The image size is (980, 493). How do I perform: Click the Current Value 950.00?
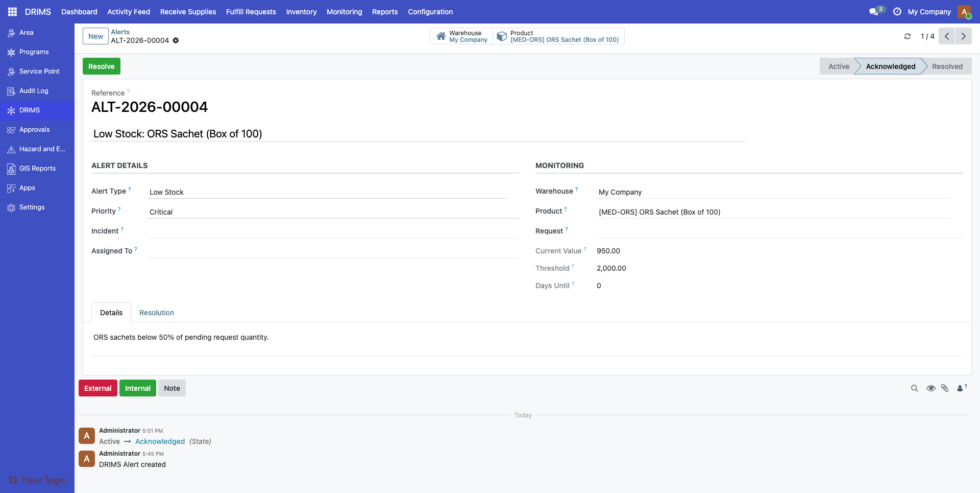coord(608,251)
